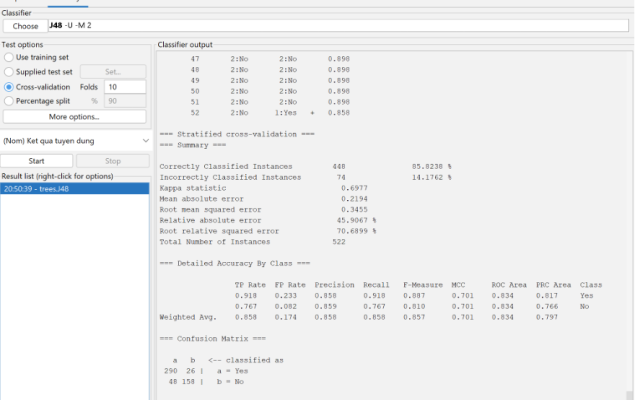Select Use training set option

tap(9, 57)
